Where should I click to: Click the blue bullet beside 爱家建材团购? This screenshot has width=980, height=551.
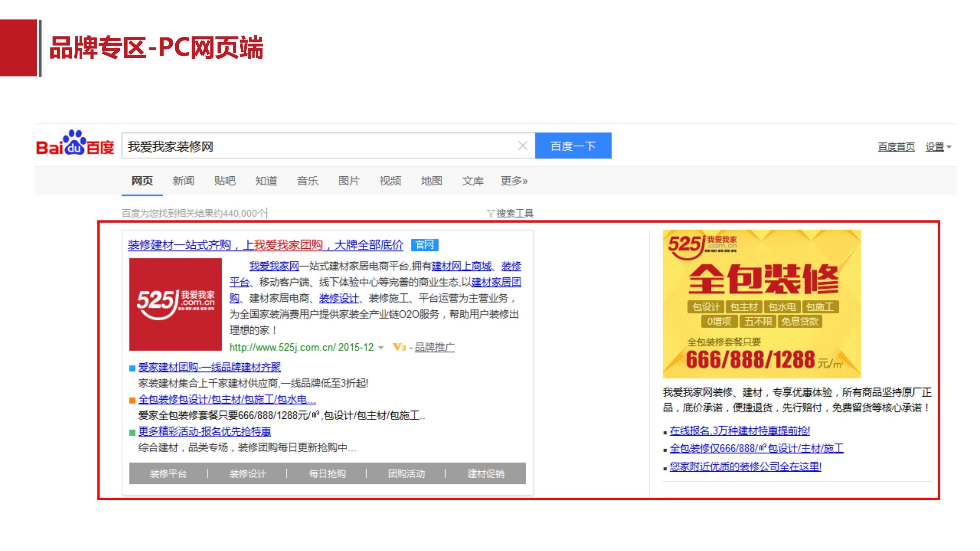132,368
